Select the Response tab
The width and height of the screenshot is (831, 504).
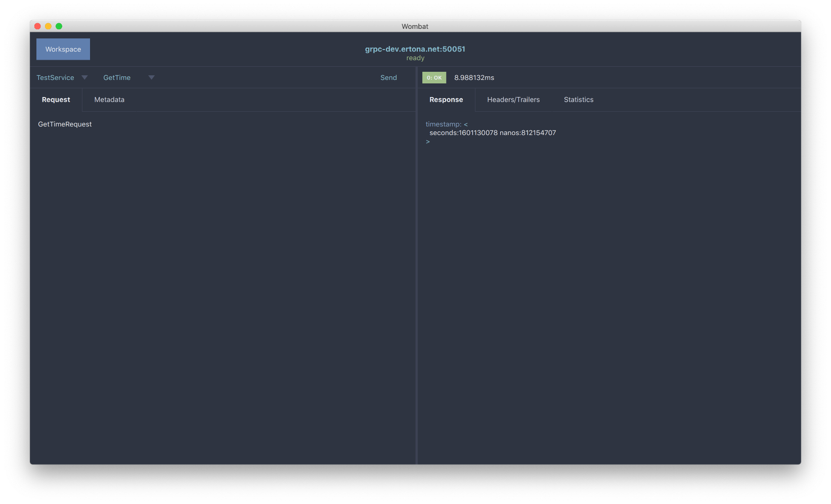(446, 100)
